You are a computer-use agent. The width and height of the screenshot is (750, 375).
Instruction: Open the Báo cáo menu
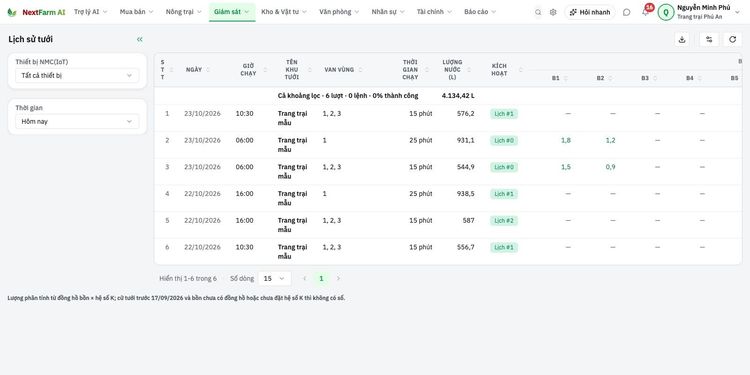(480, 12)
